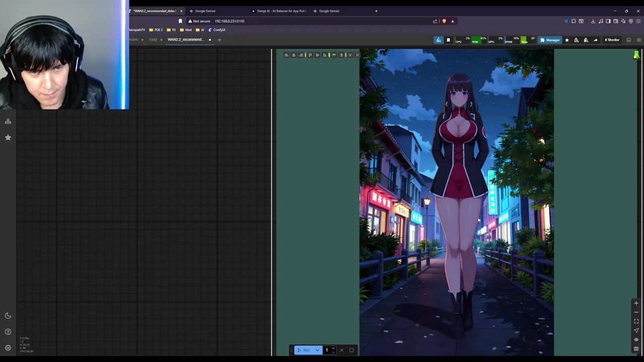Click the share icon in the address bar
Viewport: 644px width, 362px height.
pyautogui.click(x=435, y=21)
